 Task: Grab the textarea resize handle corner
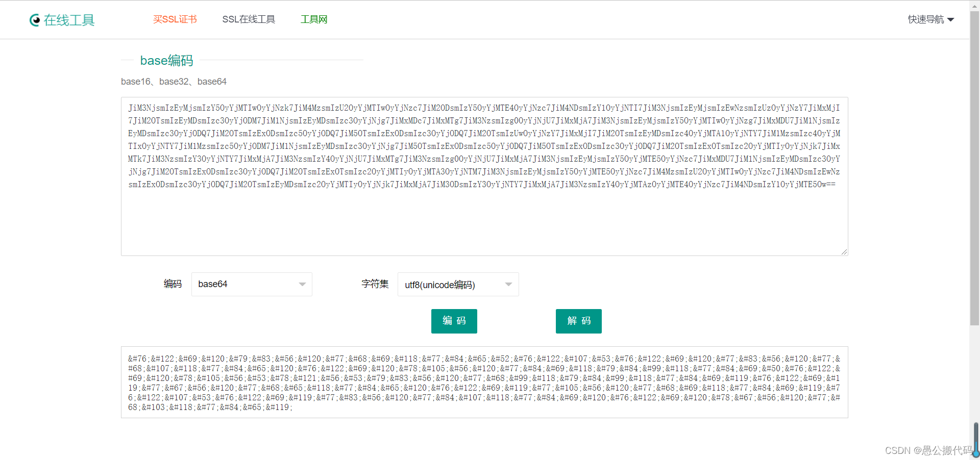point(844,251)
